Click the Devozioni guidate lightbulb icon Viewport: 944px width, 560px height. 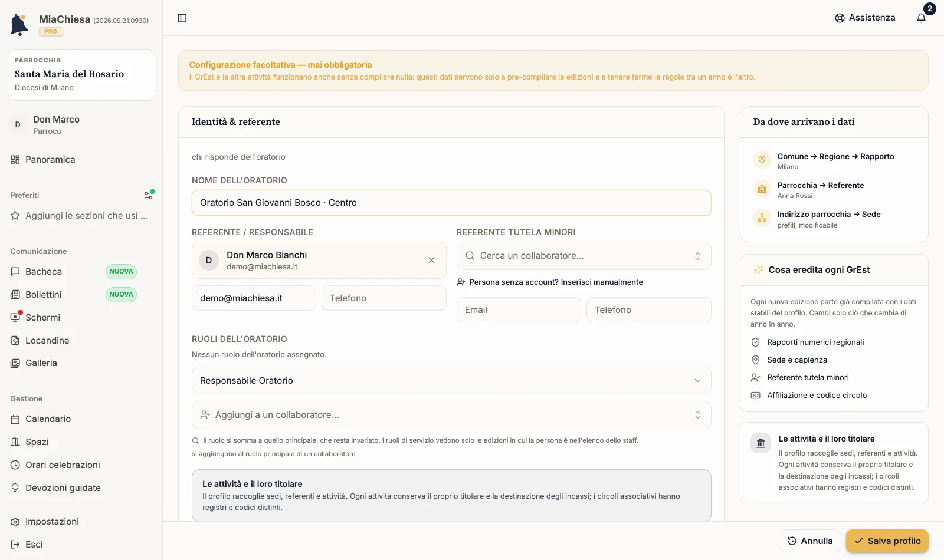(x=15, y=488)
